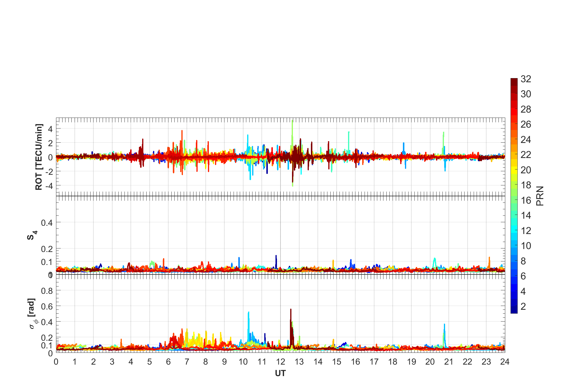Click UT axis tick label 15

click(x=337, y=362)
